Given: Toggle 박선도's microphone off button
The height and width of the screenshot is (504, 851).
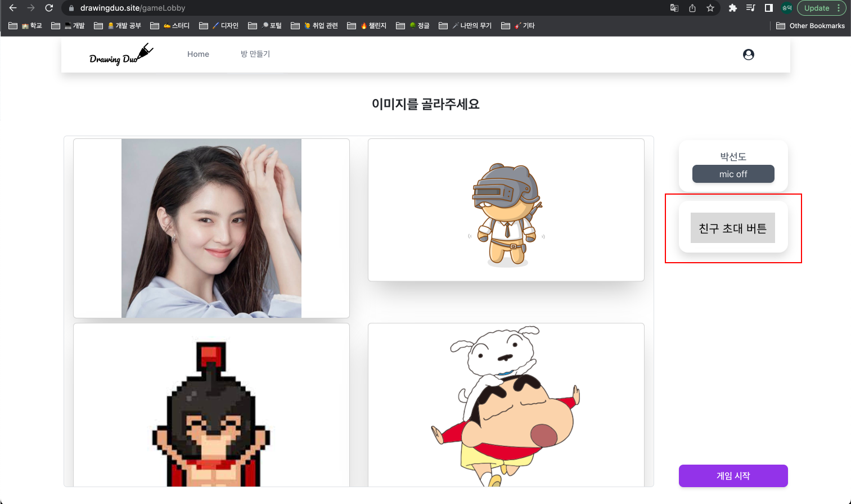Looking at the screenshot, I should point(733,174).
